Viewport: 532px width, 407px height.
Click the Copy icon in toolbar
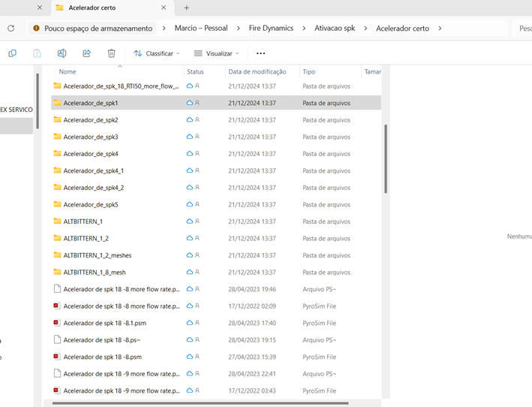point(12,53)
